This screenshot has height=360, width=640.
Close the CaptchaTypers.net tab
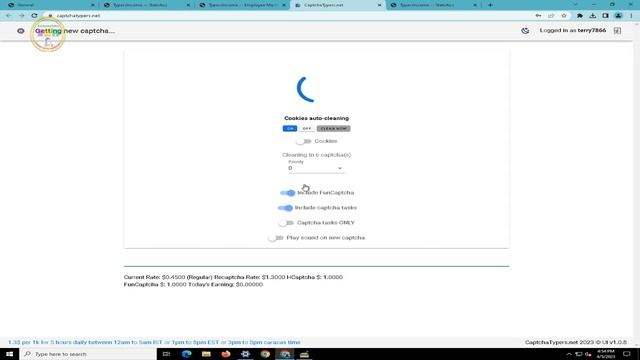[380, 5]
